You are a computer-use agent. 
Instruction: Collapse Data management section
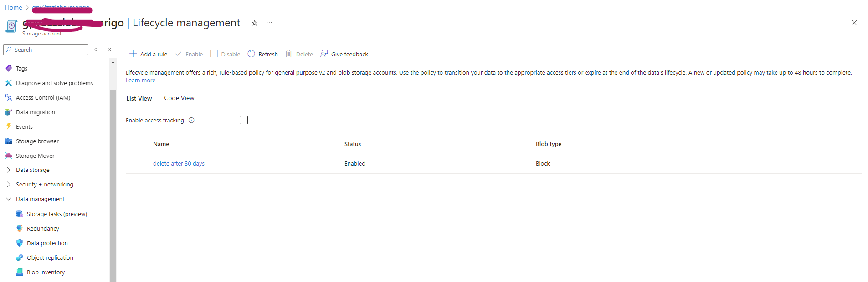(x=9, y=199)
